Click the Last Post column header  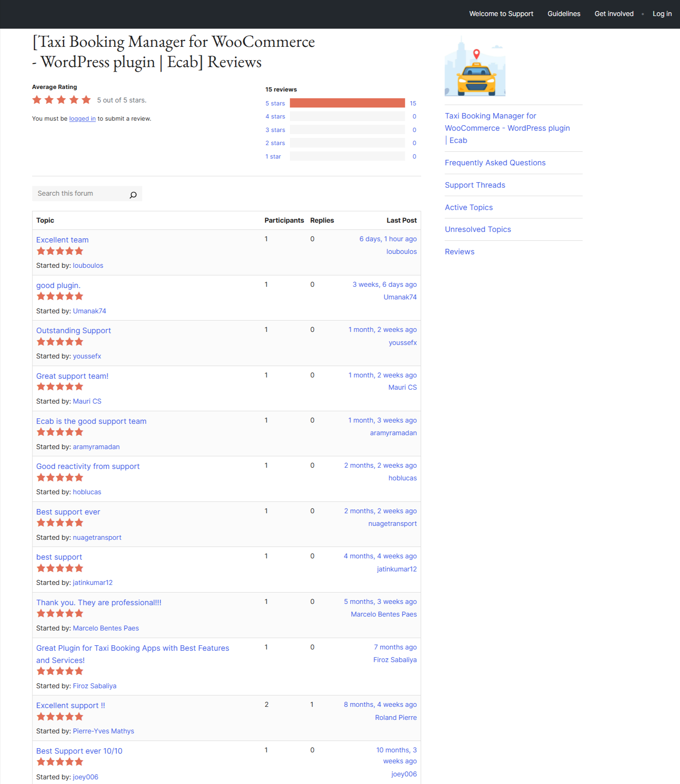tap(401, 221)
